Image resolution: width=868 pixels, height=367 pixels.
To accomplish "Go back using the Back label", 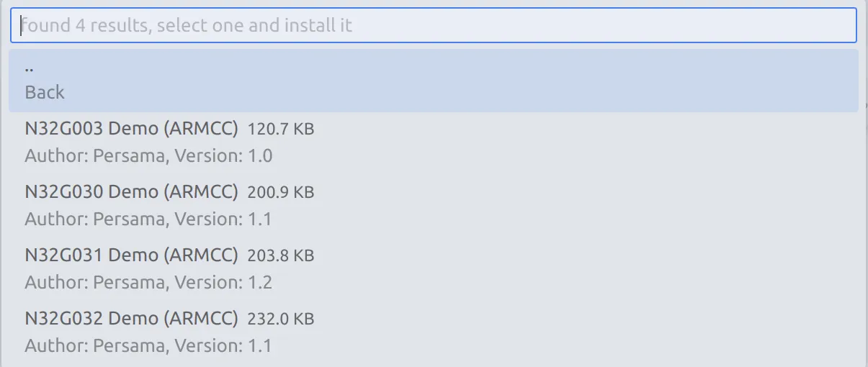I will [45, 93].
